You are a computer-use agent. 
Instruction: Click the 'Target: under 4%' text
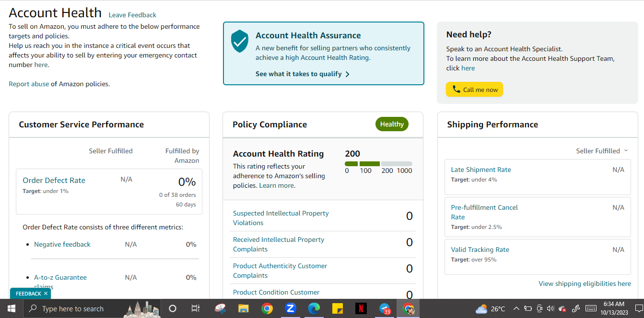[x=474, y=180]
